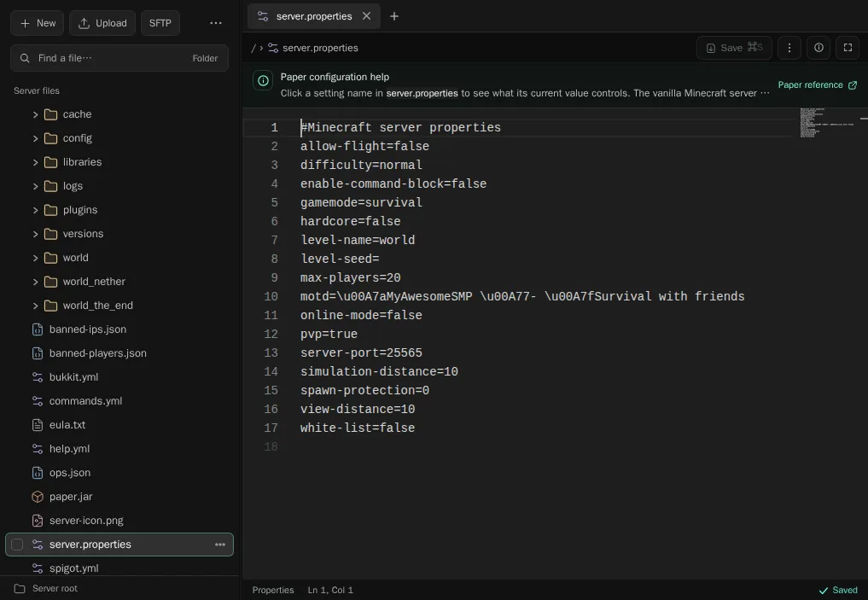
Task: Open the file manager more options menu
Action: pyautogui.click(x=216, y=23)
